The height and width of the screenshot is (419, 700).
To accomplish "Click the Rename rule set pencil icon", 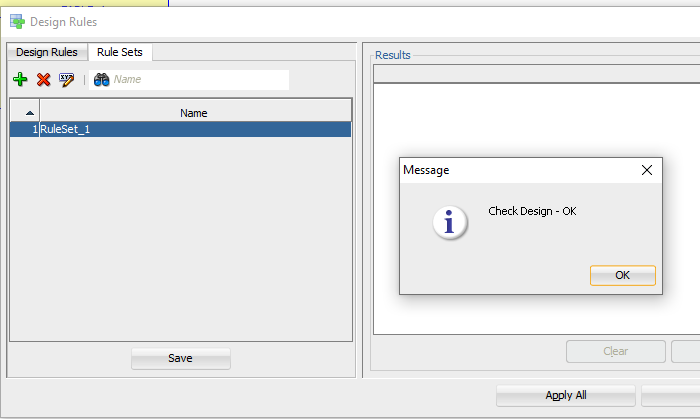I will [67, 80].
